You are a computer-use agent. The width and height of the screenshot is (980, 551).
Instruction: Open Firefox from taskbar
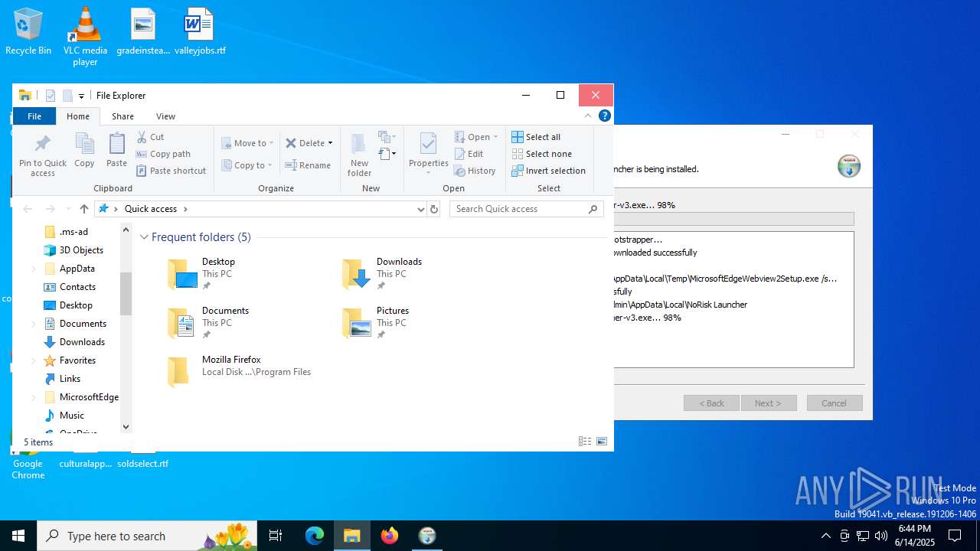[390, 536]
